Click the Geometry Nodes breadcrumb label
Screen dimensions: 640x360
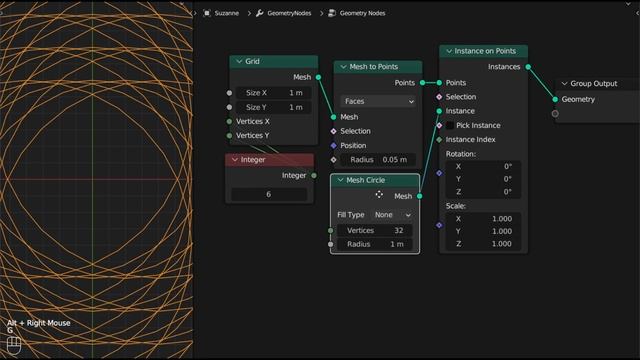(x=362, y=13)
